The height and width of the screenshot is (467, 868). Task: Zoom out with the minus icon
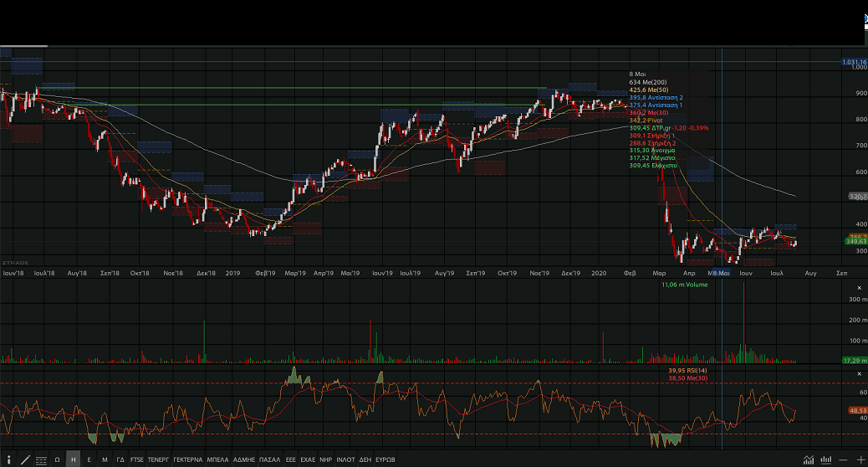[842, 459]
